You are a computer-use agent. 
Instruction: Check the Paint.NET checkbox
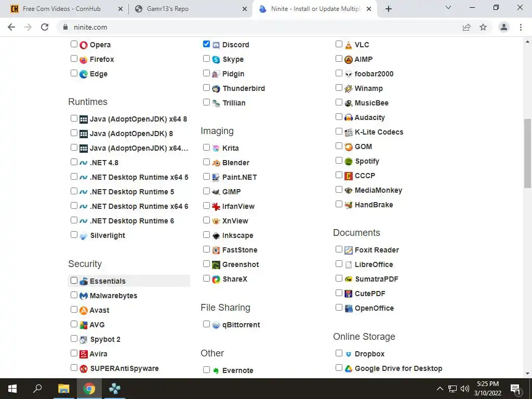coord(206,177)
